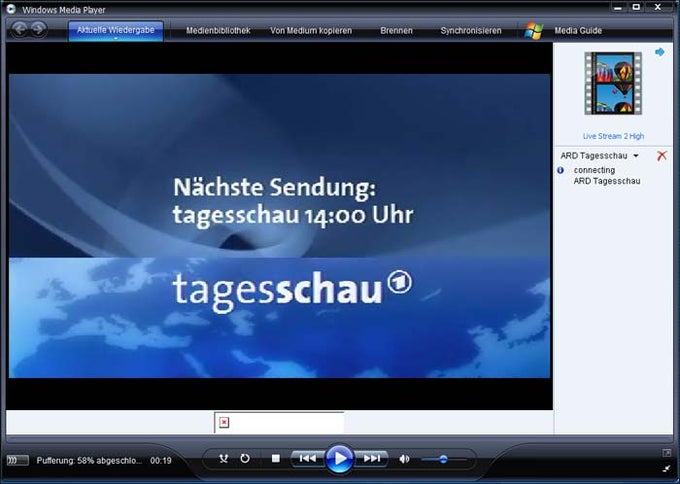Mute the sound with the speaker icon
The height and width of the screenshot is (484, 680).
(x=404, y=459)
